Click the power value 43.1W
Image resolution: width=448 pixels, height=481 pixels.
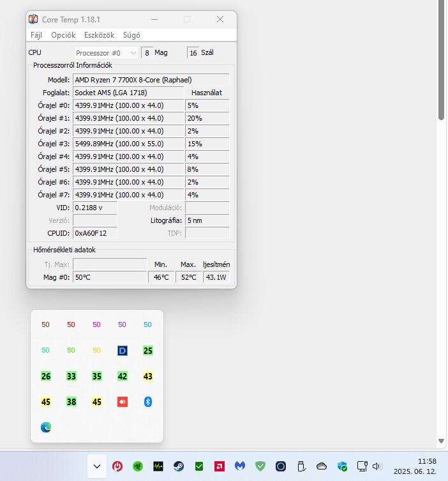pos(216,277)
